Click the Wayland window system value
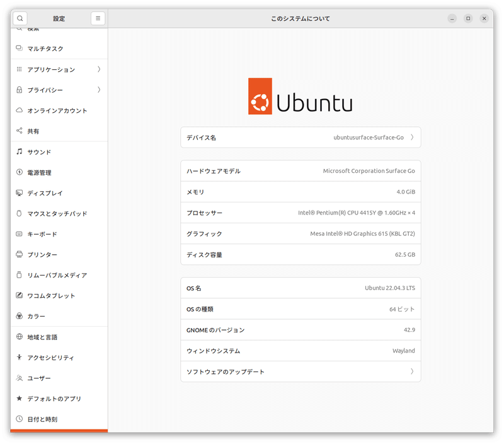 pyautogui.click(x=404, y=351)
